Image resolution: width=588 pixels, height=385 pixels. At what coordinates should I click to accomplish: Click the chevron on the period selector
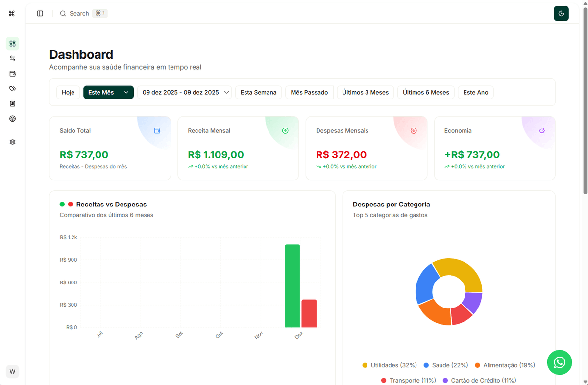point(127,92)
